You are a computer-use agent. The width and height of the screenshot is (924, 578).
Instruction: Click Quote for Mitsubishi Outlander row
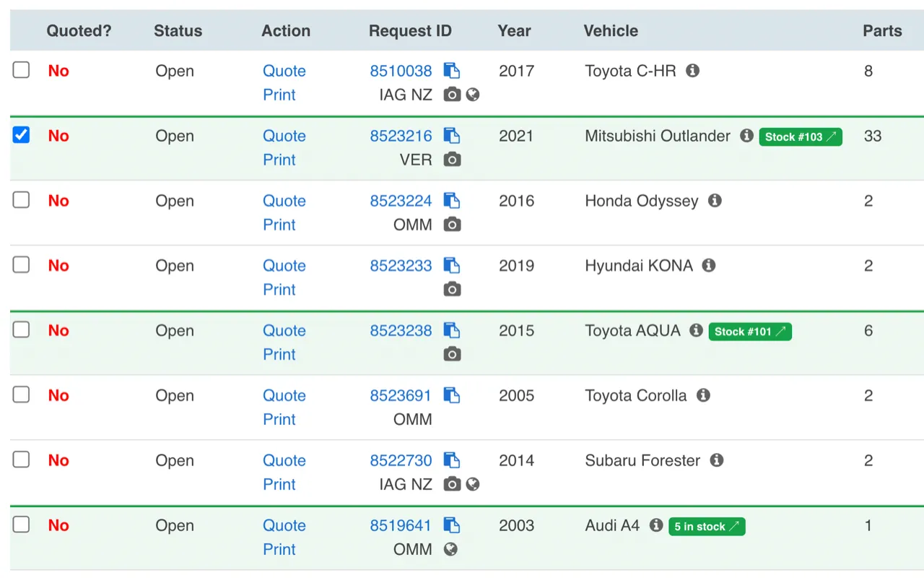[284, 136]
